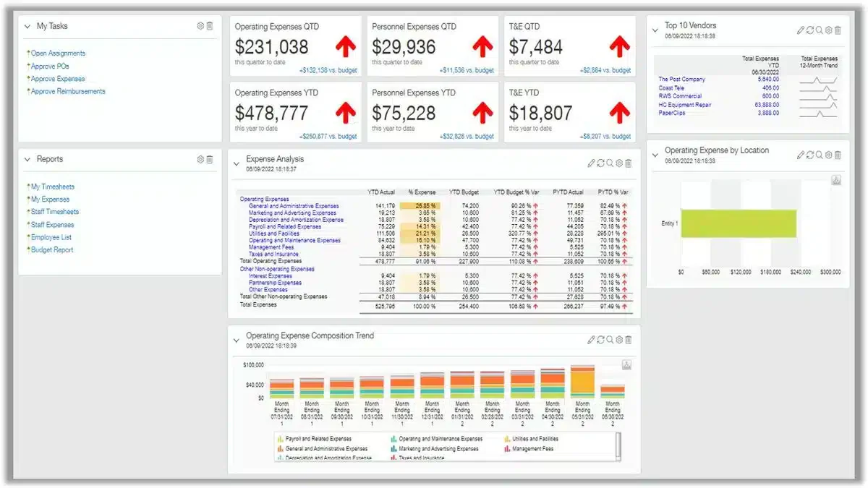This screenshot has width=868, height=488.
Task: Refresh Operating Expense by Location panel
Action: click(809, 155)
